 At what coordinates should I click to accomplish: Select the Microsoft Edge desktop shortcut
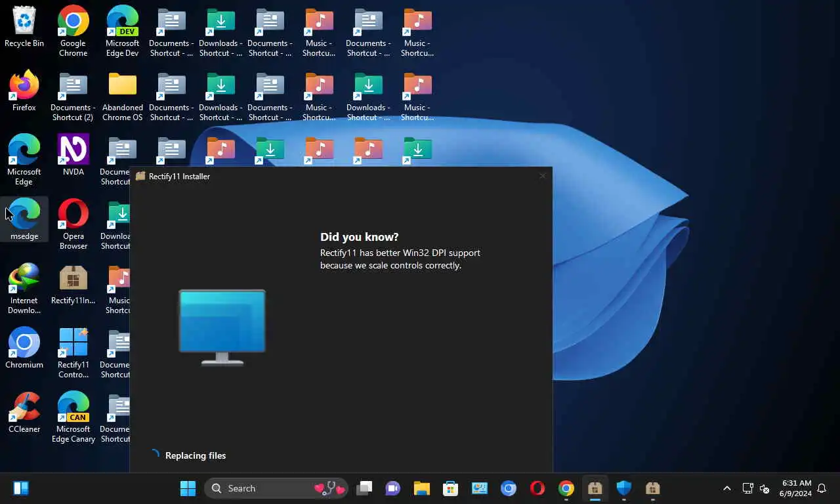pyautogui.click(x=24, y=161)
